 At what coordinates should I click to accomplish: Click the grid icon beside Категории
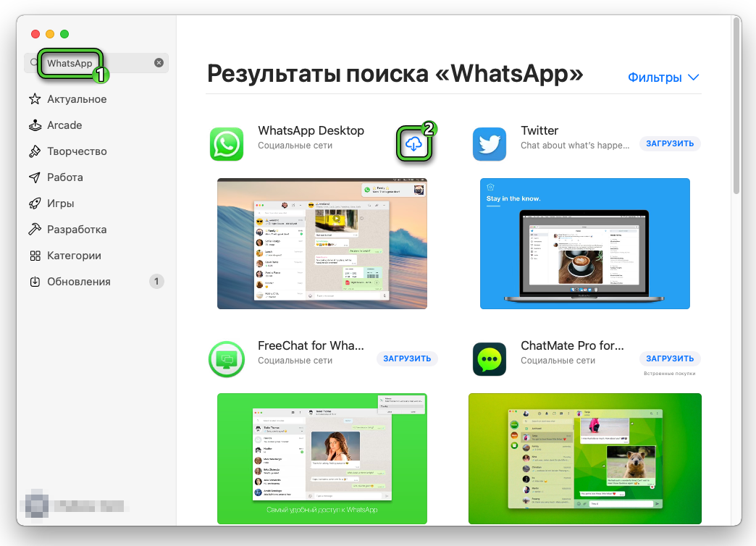(x=35, y=255)
